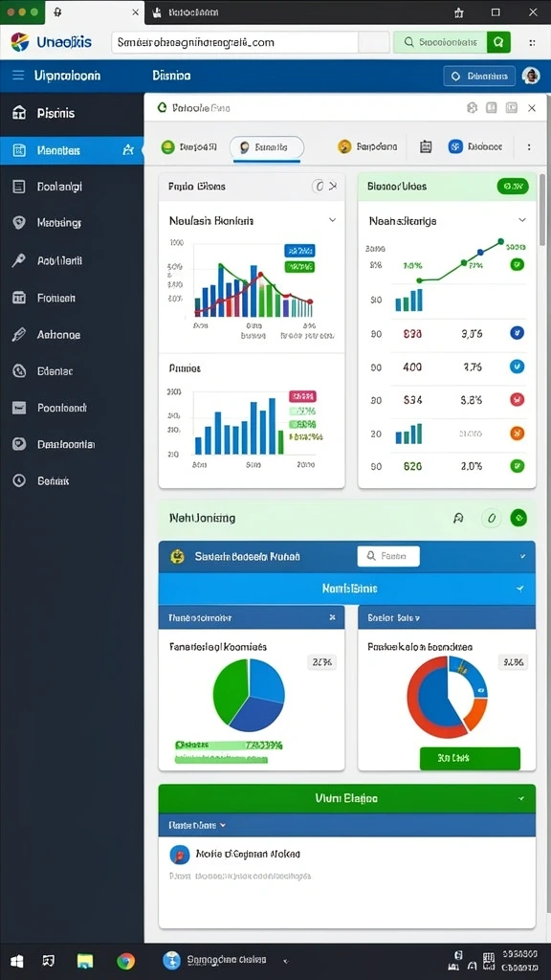Image resolution: width=551 pixels, height=980 pixels.
Task: Click the person icon in green section header
Action: click(458, 518)
